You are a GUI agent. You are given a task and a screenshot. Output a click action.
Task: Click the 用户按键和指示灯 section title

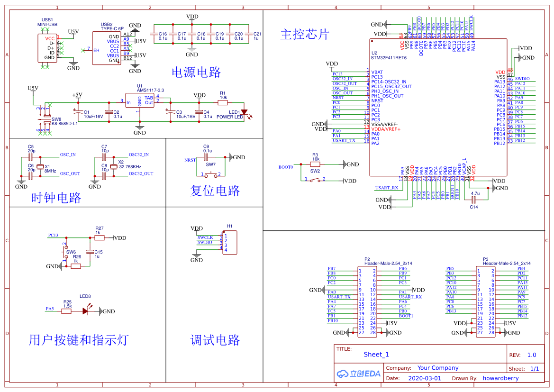(79, 340)
